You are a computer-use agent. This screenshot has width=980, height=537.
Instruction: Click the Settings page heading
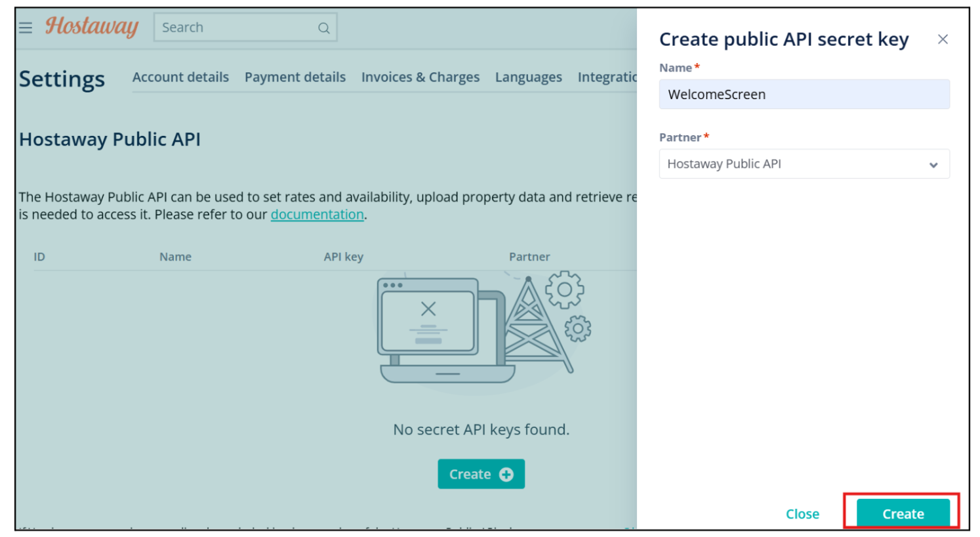(62, 79)
